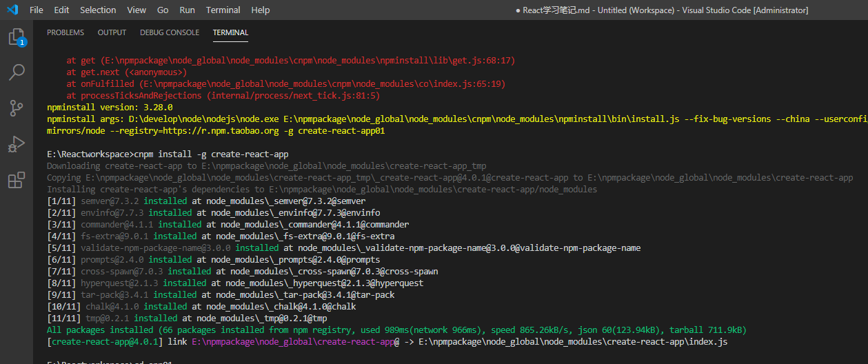Switch to the PROBLEMS tab
This screenshot has height=364, width=868.
point(65,32)
